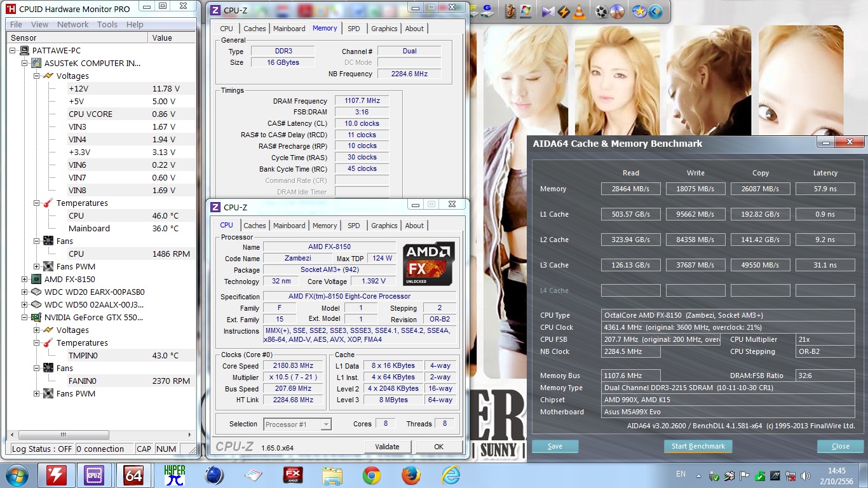This screenshot has width=868, height=488.
Task: Open Graphics tab in CPU-Z processor-info window
Action: 384,226
